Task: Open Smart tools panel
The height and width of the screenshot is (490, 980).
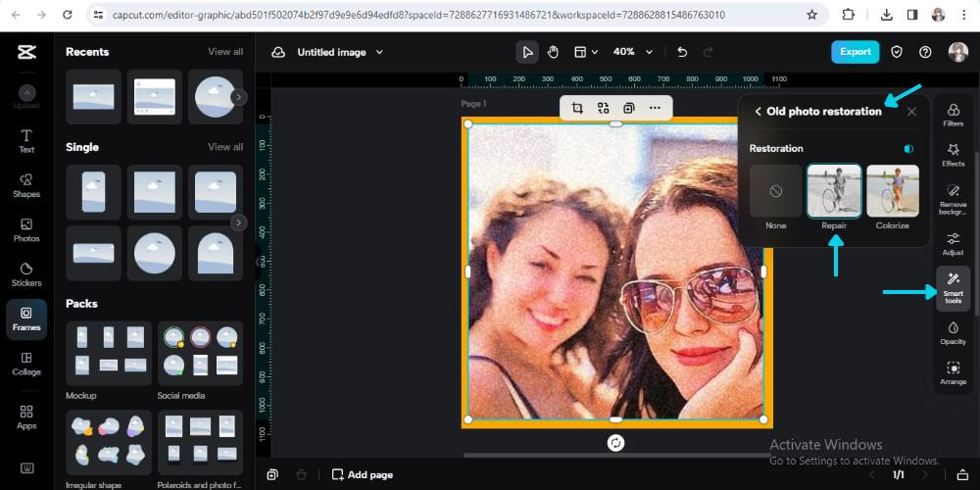Action: tap(954, 288)
